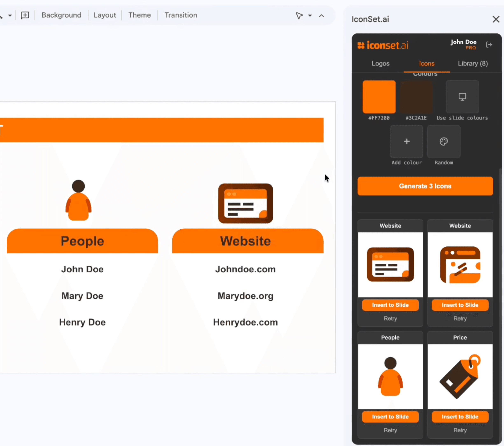The image size is (504, 446).
Task: Click the 'Johndoe.com' text on slide
Action: click(x=245, y=269)
